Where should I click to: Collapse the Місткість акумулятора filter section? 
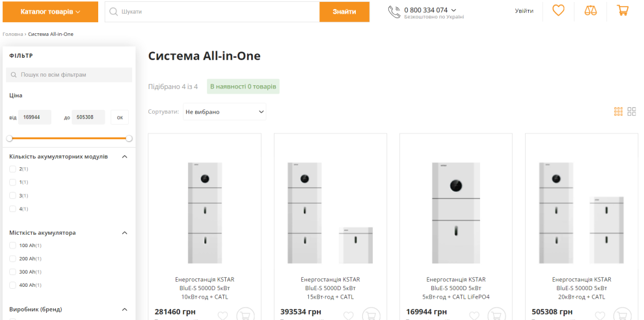pos(125,232)
